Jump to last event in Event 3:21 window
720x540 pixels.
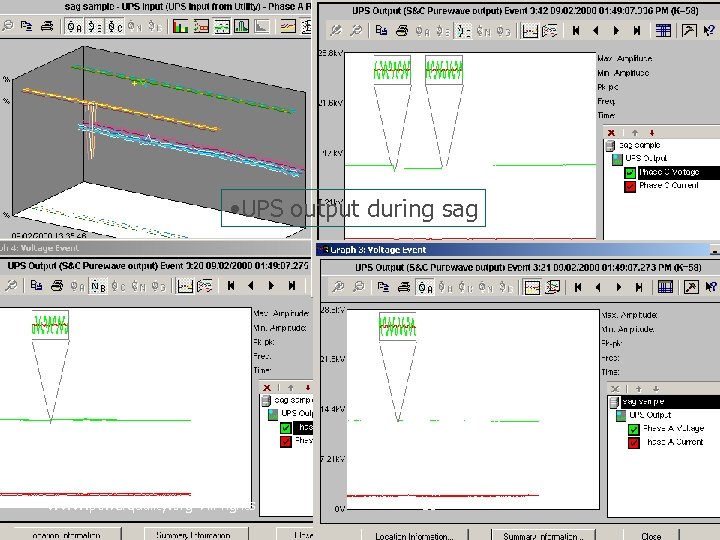click(x=639, y=287)
